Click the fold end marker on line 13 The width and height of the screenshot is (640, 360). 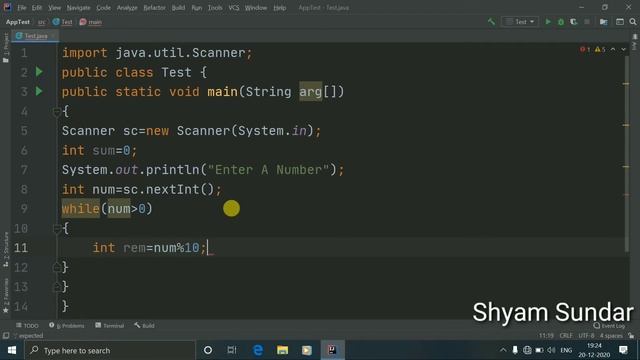[57, 287]
